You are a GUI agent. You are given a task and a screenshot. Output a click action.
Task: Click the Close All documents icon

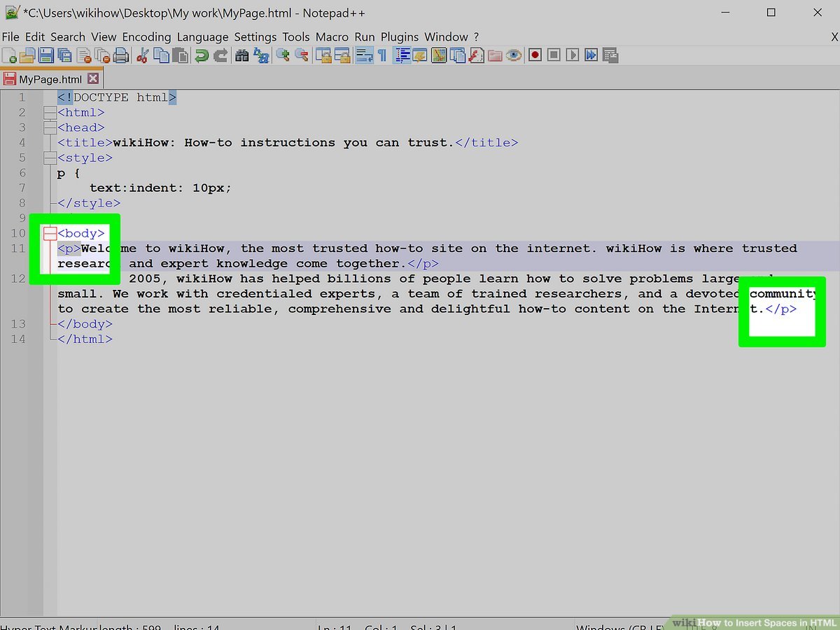click(103, 55)
